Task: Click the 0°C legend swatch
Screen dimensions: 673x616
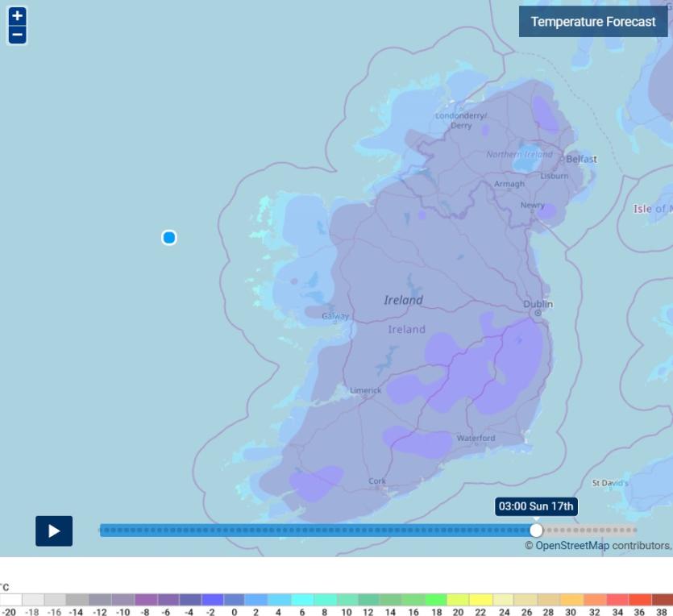Action: [x=234, y=600]
